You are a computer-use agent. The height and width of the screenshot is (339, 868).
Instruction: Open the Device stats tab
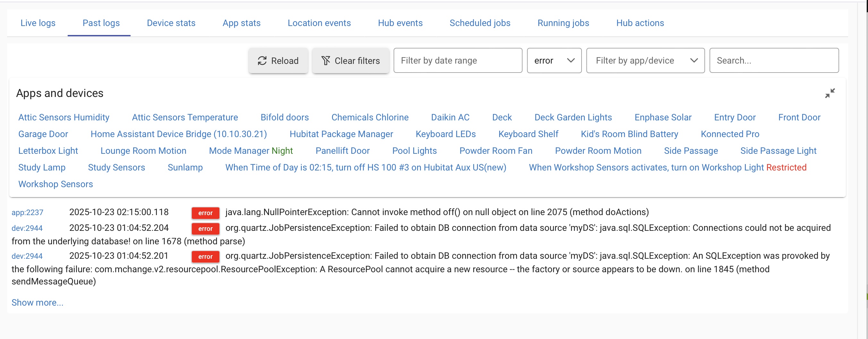(x=171, y=23)
